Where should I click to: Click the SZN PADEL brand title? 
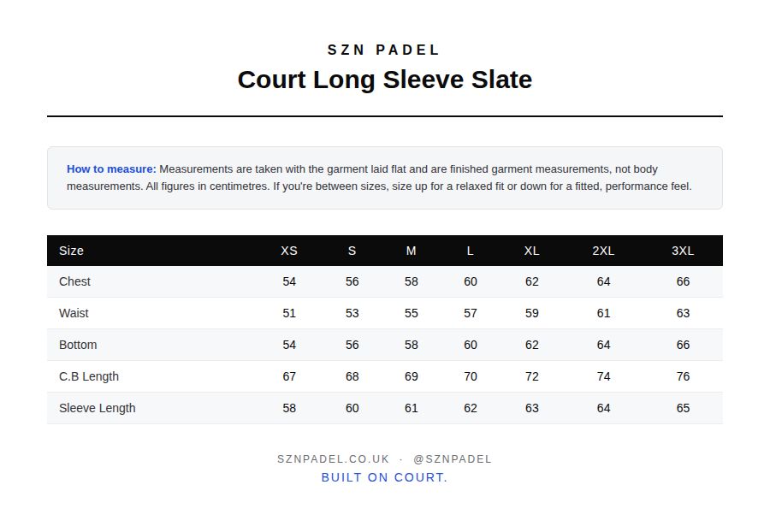[x=384, y=50]
